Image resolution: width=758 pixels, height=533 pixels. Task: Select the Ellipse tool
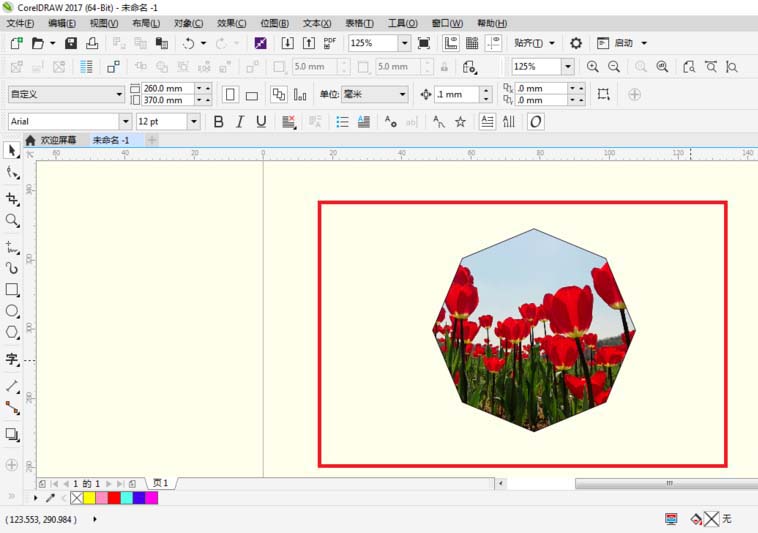12,311
